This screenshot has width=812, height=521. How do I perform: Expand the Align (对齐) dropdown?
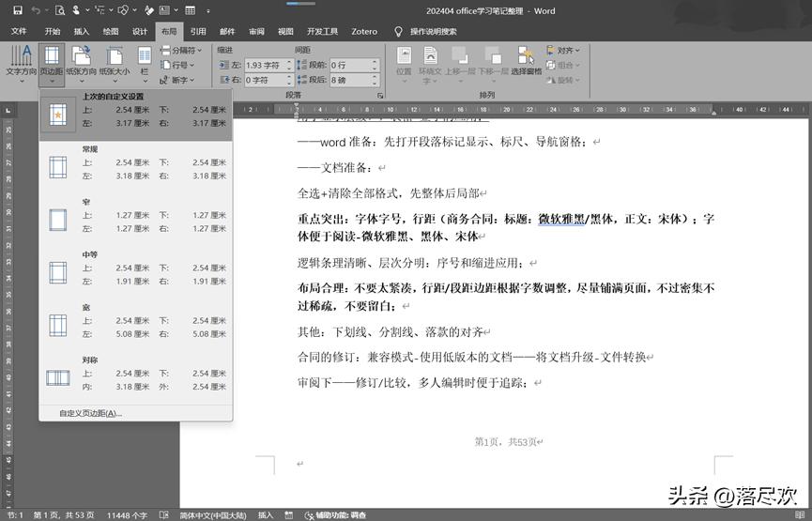pyautogui.click(x=568, y=51)
